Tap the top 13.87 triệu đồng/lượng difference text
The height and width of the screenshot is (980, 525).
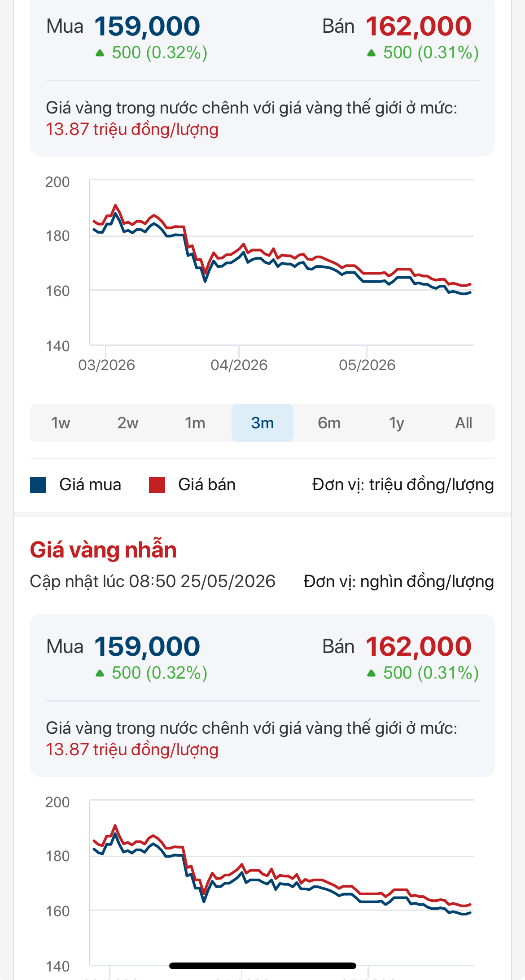click(132, 130)
